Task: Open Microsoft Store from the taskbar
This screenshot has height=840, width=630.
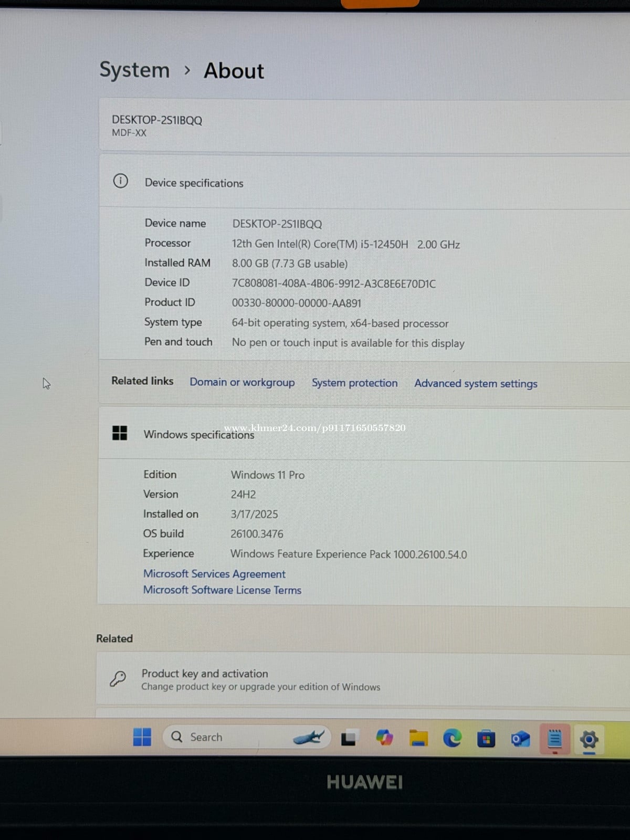Action: point(486,739)
